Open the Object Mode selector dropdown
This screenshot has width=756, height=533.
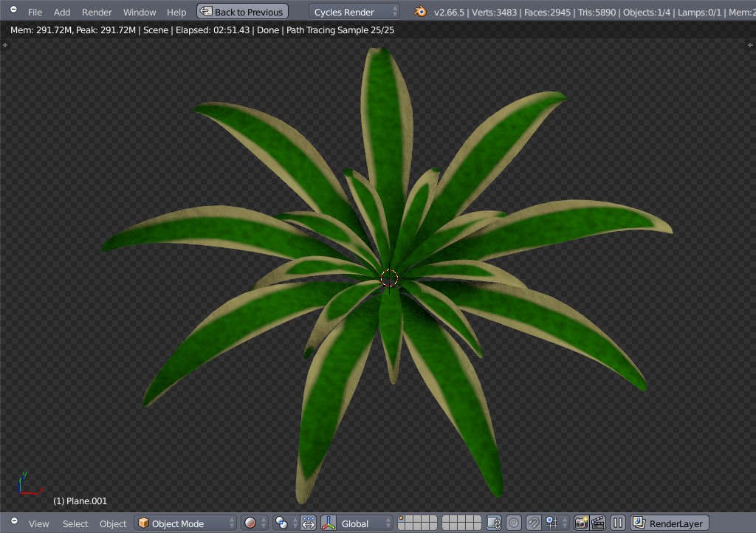185,523
